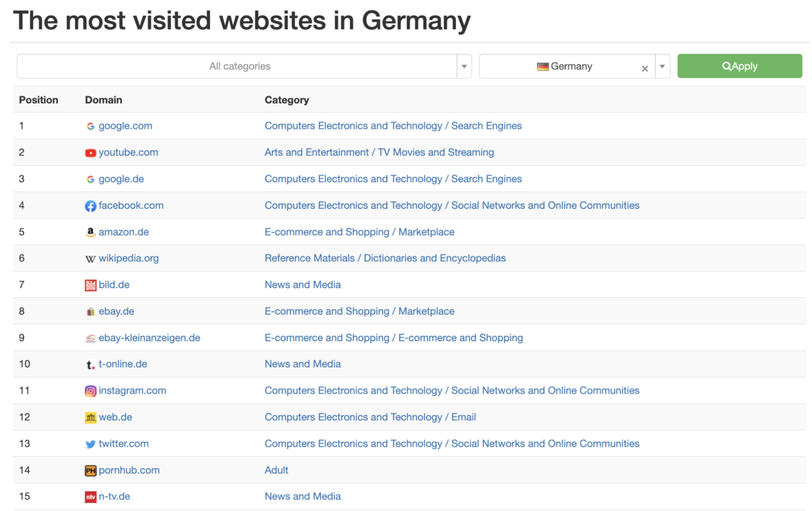The width and height of the screenshot is (812, 511).
Task: Click the Instagram favicon in row 11
Action: coord(91,391)
